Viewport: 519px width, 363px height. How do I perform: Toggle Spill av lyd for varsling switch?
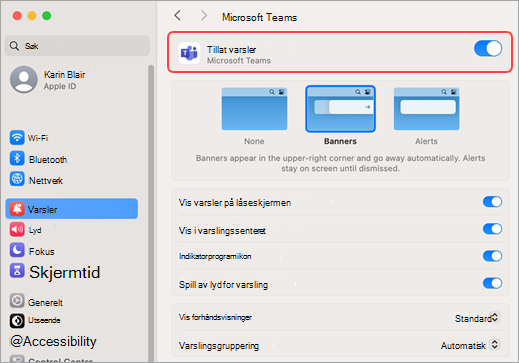pos(492,283)
